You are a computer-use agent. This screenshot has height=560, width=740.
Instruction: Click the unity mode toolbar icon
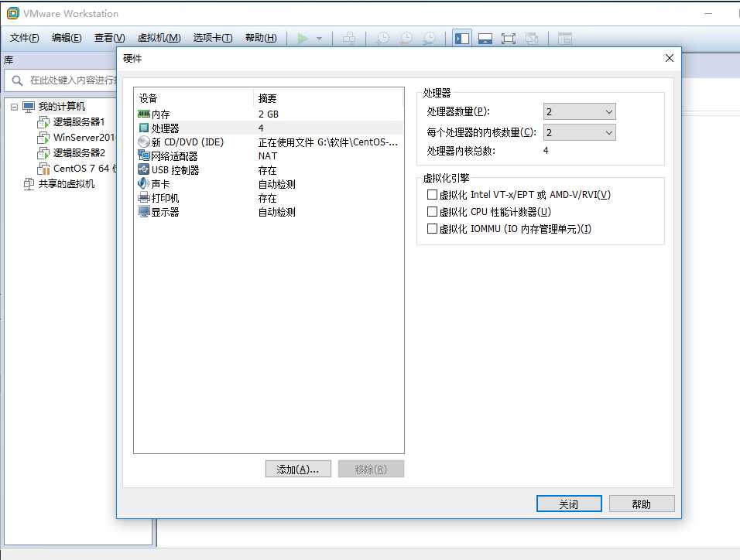[x=532, y=38]
